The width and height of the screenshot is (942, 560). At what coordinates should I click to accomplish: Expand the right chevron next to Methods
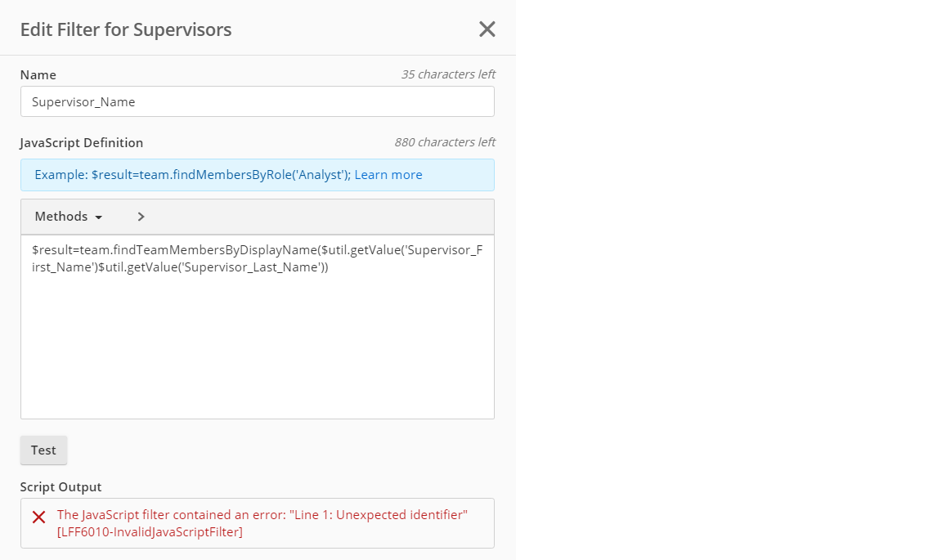(141, 217)
